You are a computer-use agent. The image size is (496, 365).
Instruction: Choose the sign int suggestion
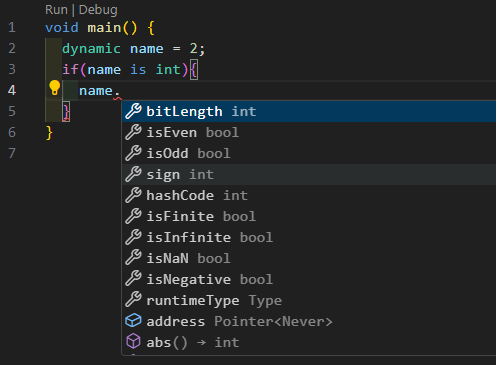click(x=309, y=174)
